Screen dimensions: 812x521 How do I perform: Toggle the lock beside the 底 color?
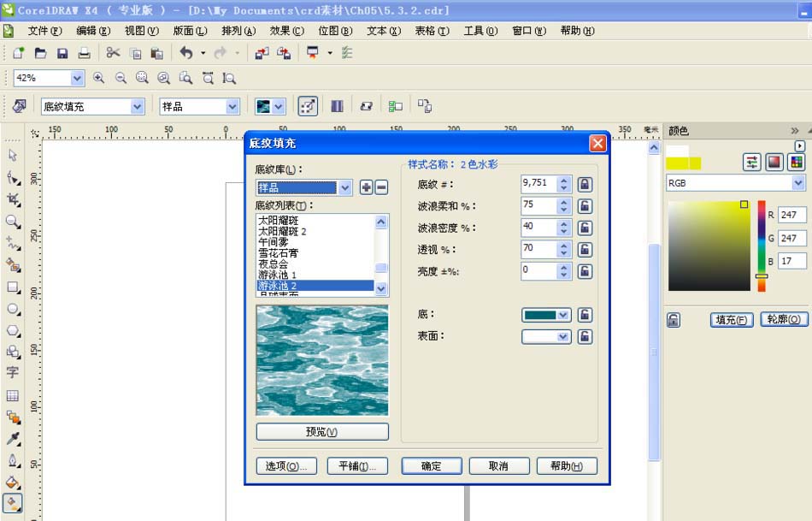pyautogui.click(x=585, y=314)
